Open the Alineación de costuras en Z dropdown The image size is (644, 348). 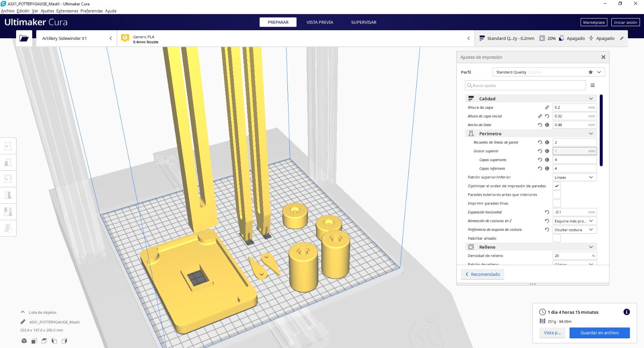point(575,221)
